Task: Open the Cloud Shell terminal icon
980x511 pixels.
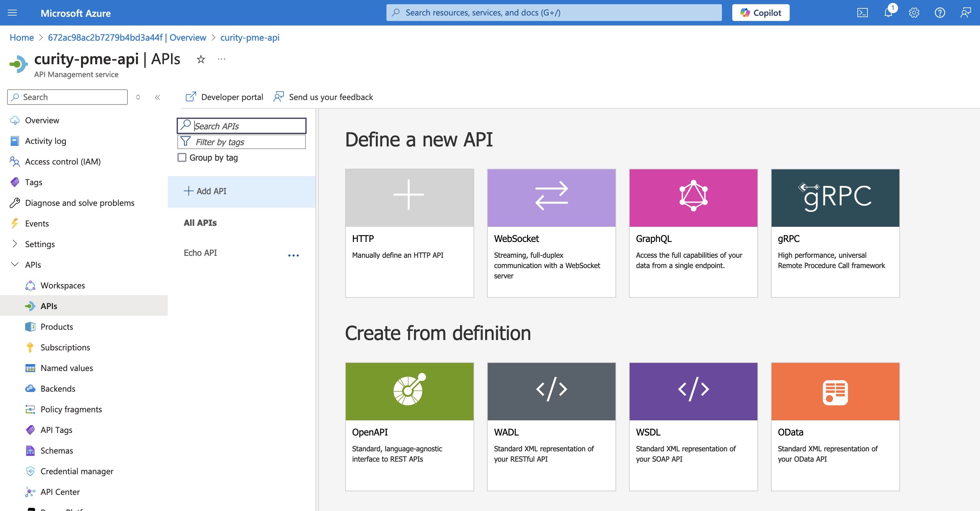Action: pyautogui.click(x=863, y=13)
